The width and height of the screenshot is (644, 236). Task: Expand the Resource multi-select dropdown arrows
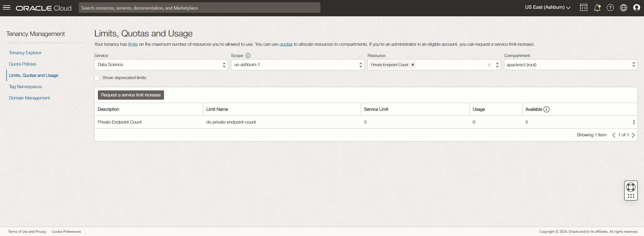click(497, 65)
